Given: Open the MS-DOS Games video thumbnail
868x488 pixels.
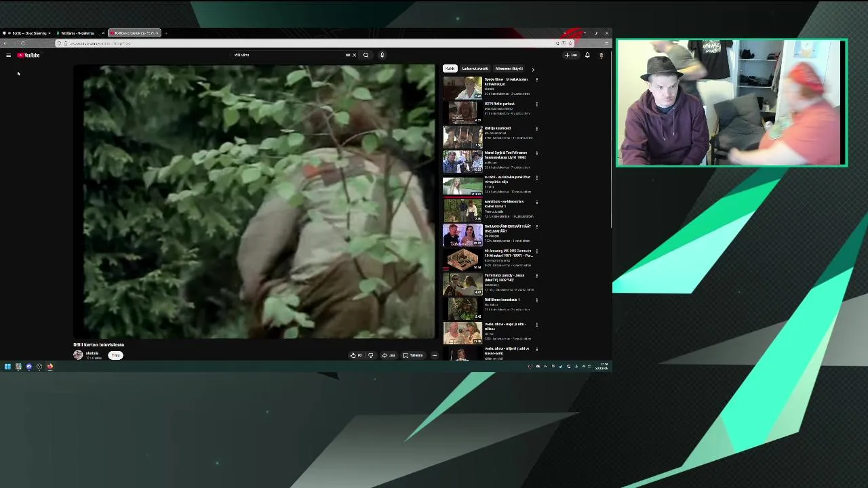Looking at the screenshot, I should [462, 259].
